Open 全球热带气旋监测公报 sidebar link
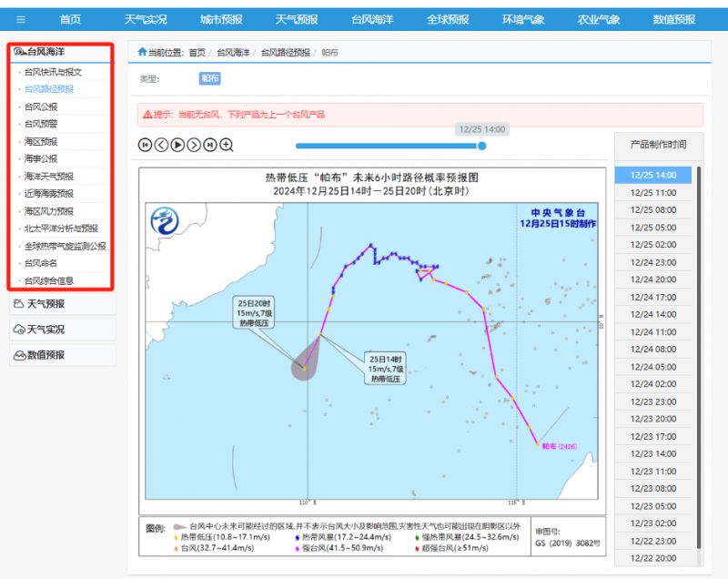Screen dimensions: 728x579 click(65, 246)
